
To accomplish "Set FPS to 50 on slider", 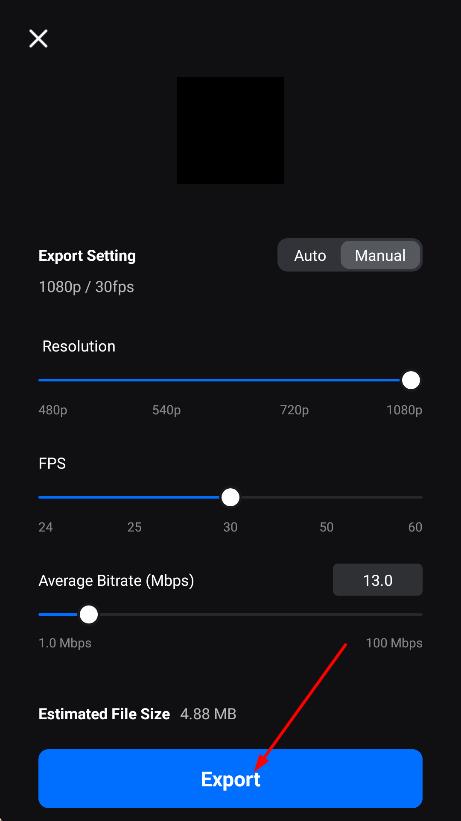I will click(326, 497).
